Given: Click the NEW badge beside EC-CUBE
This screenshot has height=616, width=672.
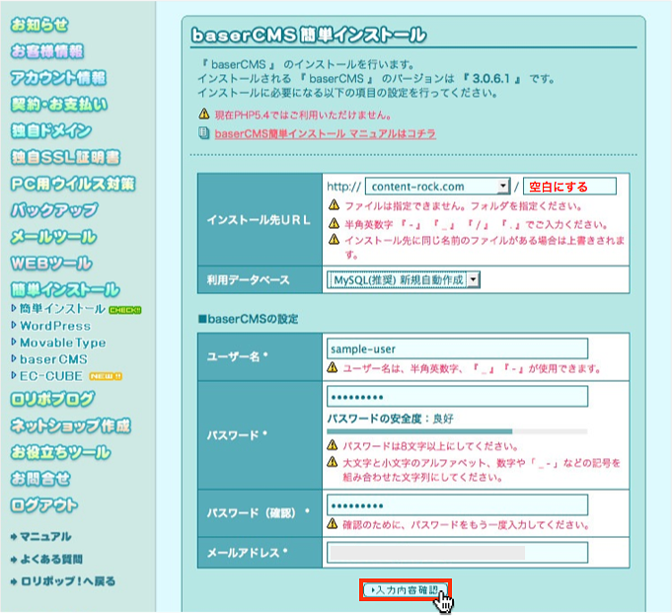Looking at the screenshot, I should click(x=106, y=376).
